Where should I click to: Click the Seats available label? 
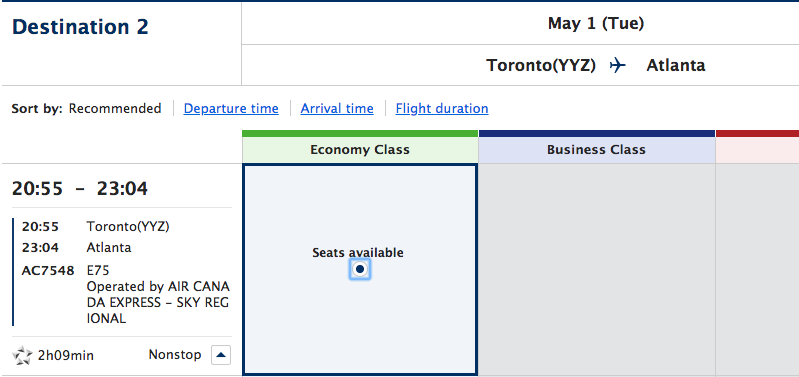358,252
